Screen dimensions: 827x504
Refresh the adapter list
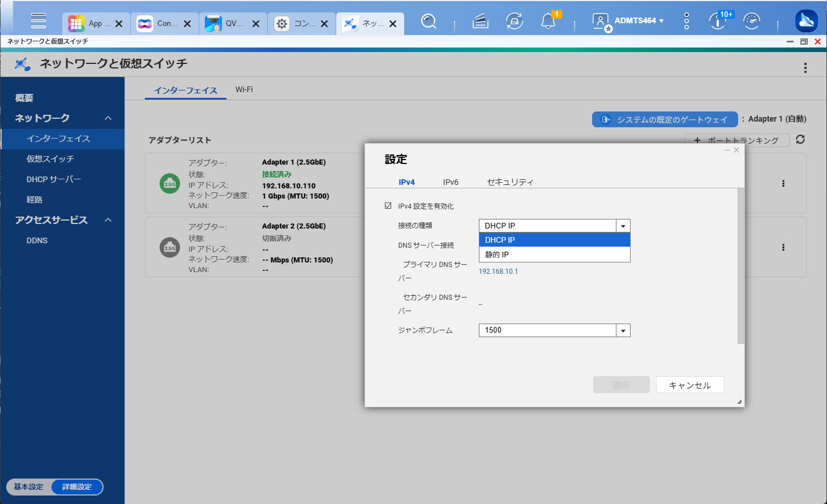coord(800,139)
